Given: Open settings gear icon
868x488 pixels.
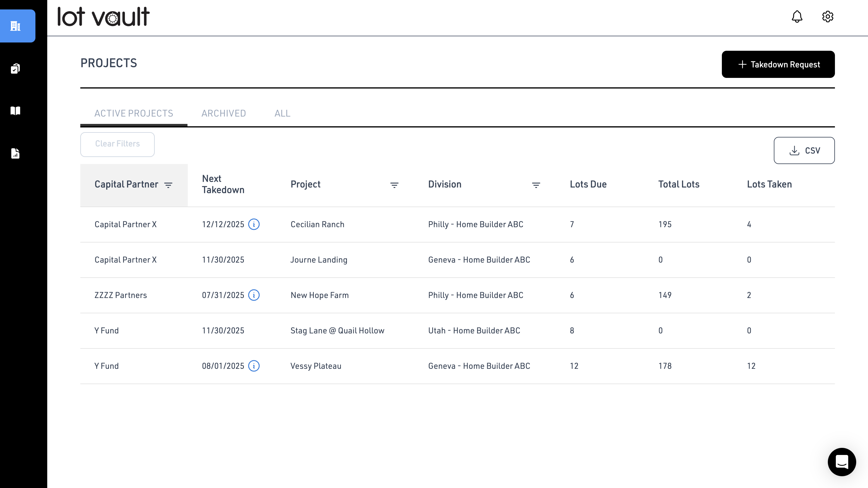Looking at the screenshot, I should click(828, 17).
